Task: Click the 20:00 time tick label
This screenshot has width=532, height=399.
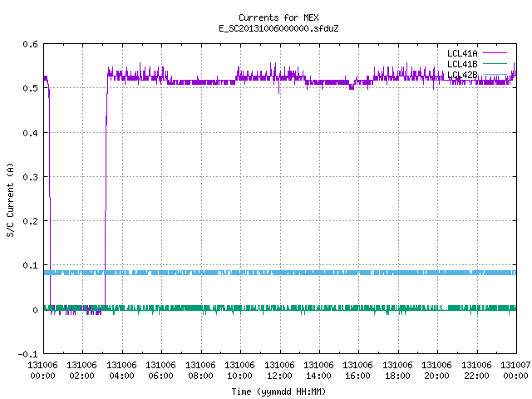Action: pos(436,376)
